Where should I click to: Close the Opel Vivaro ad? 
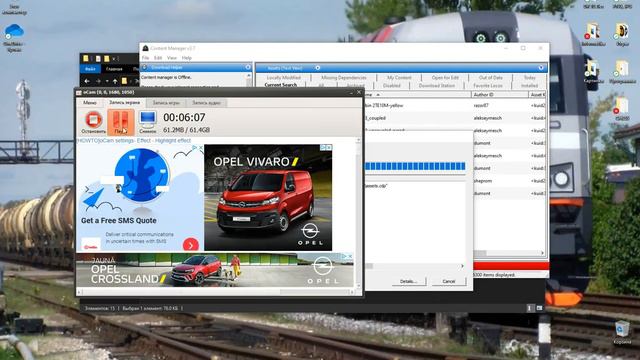(x=329, y=147)
